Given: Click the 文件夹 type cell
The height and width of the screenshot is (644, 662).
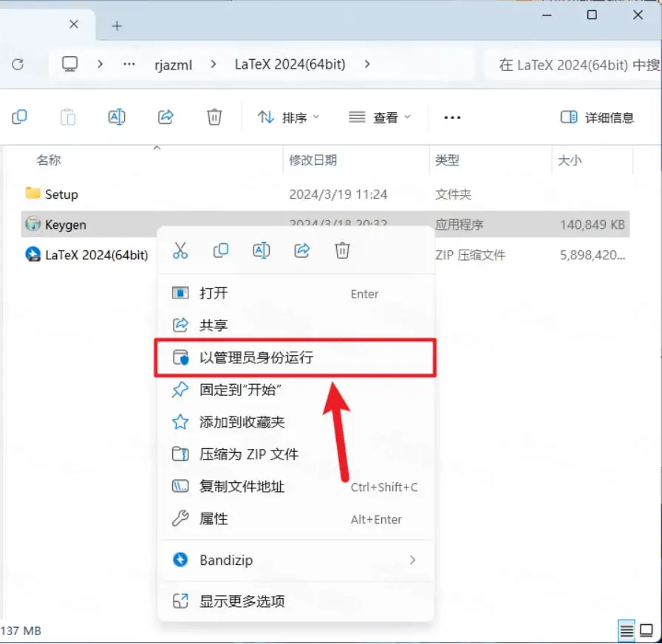Looking at the screenshot, I should pos(453,194).
